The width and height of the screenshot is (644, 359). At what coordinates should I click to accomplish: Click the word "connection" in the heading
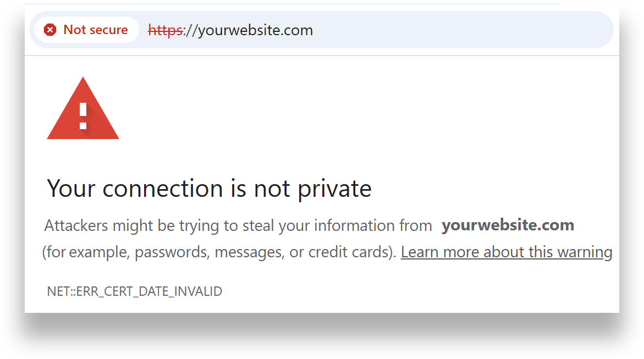[x=163, y=189]
